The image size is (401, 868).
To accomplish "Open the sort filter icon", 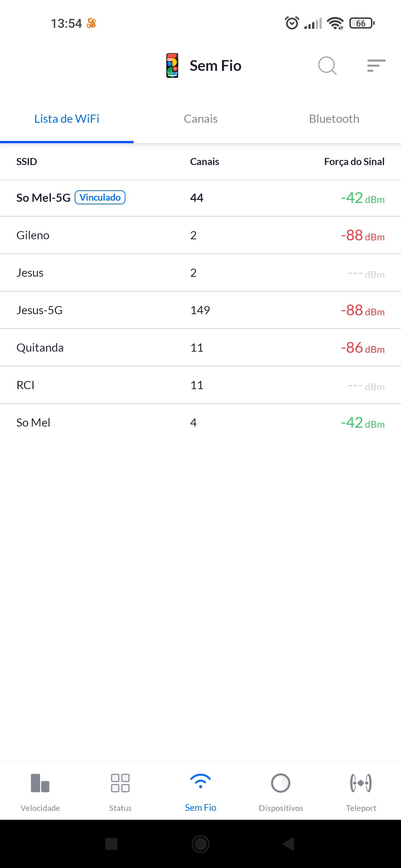I will [x=376, y=66].
